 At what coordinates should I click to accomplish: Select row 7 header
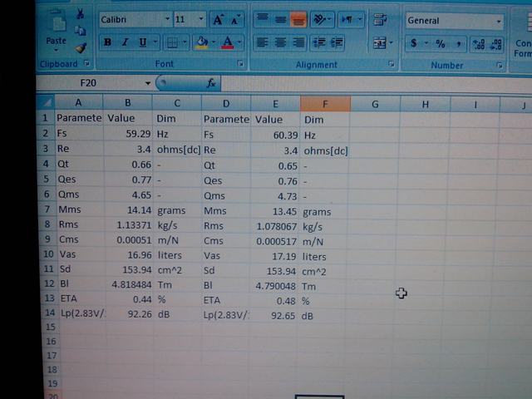[47, 209]
